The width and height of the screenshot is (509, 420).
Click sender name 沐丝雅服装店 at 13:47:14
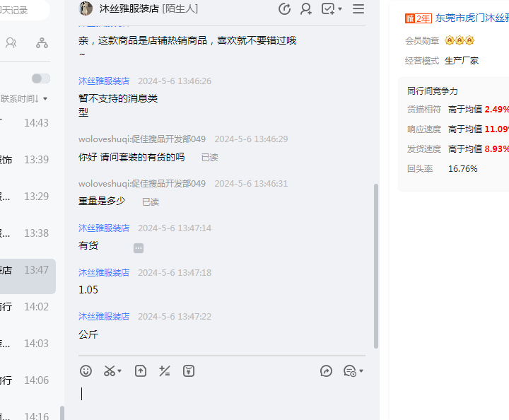(x=104, y=228)
